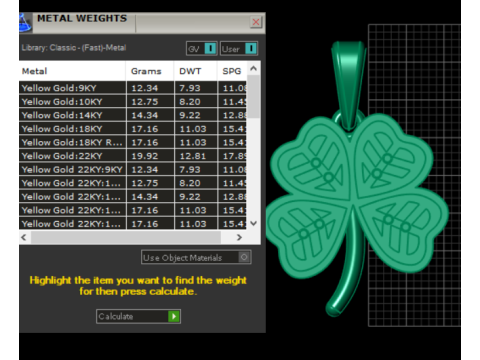The width and height of the screenshot is (480, 360).
Task: Toggle the GV library switch
Action: [x=202, y=49]
